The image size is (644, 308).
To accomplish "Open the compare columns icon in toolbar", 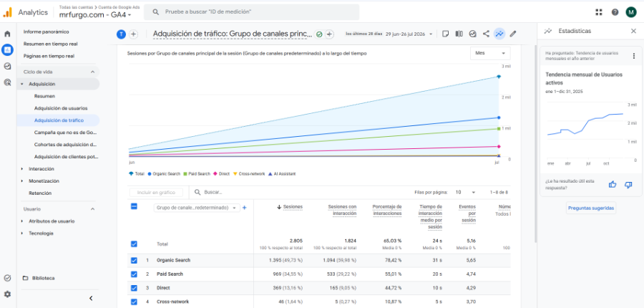I will coord(459,34).
